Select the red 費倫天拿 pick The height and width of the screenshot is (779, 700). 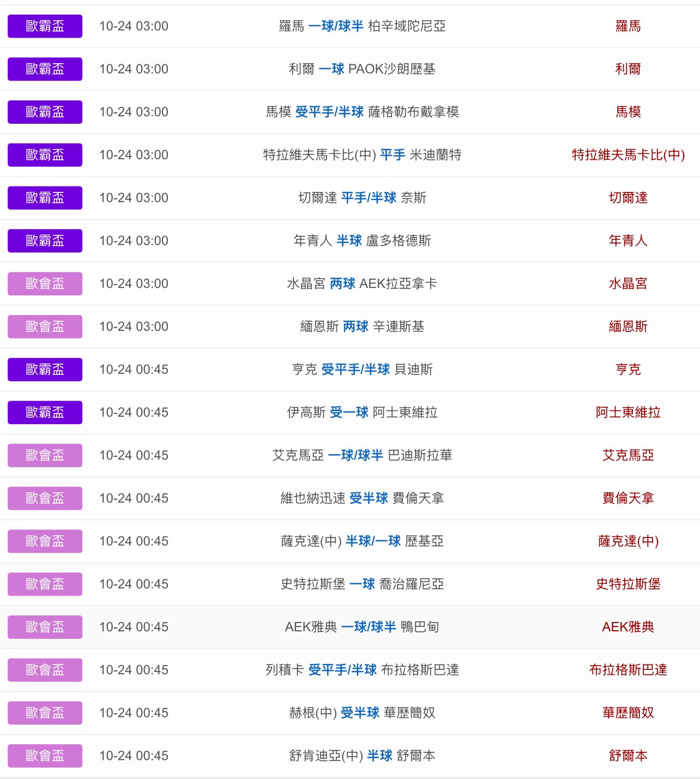tap(628, 498)
